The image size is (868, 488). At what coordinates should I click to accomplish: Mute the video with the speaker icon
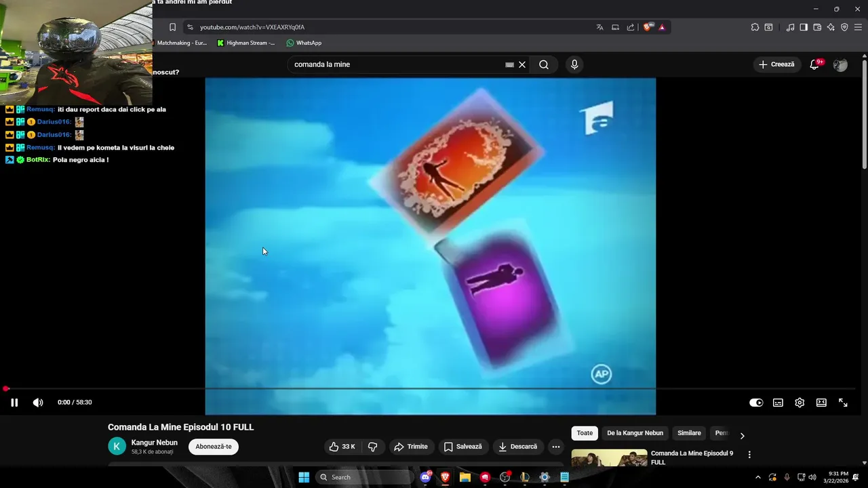click(38, 403)
